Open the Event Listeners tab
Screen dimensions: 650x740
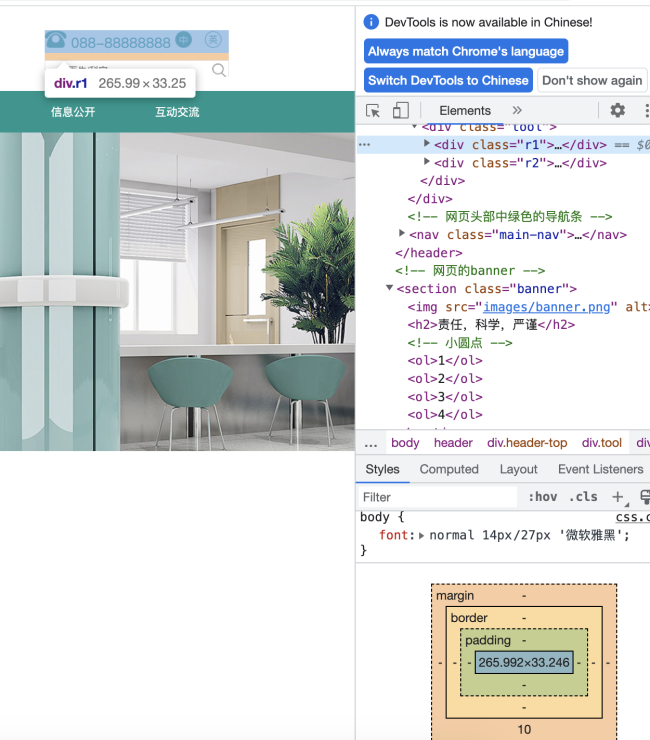[x=600, y=469]
